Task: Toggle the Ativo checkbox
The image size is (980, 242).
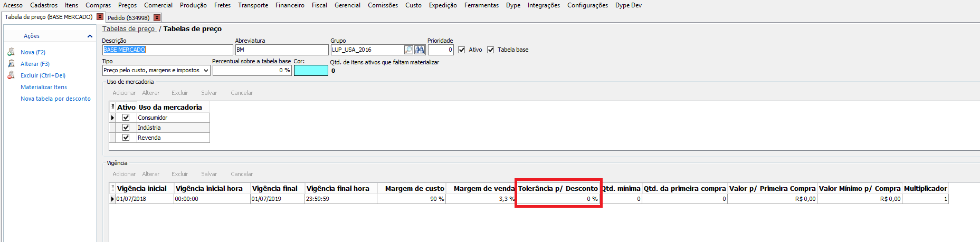Action: point(462,50)
